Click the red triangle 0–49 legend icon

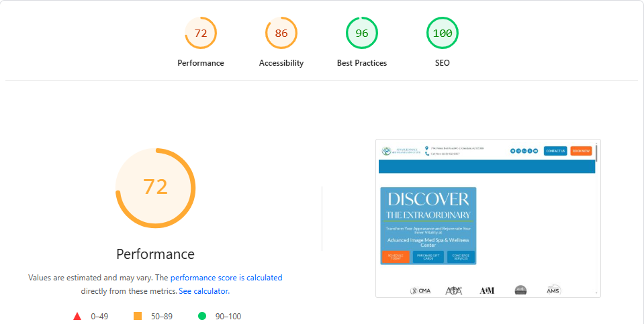click(x=77, y=316)
